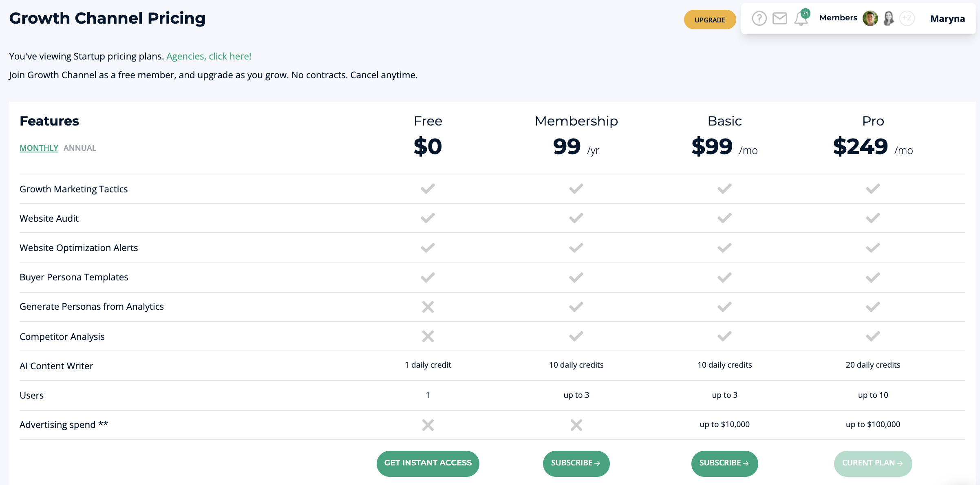
Task: Subscribe to the Membership plan
Action: click(576, 463)
